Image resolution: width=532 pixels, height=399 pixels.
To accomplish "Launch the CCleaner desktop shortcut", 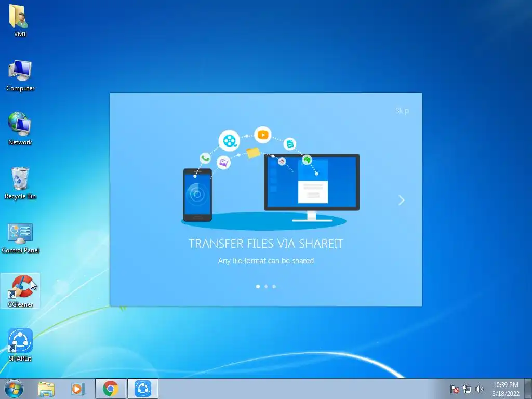I will coord(20,291).
